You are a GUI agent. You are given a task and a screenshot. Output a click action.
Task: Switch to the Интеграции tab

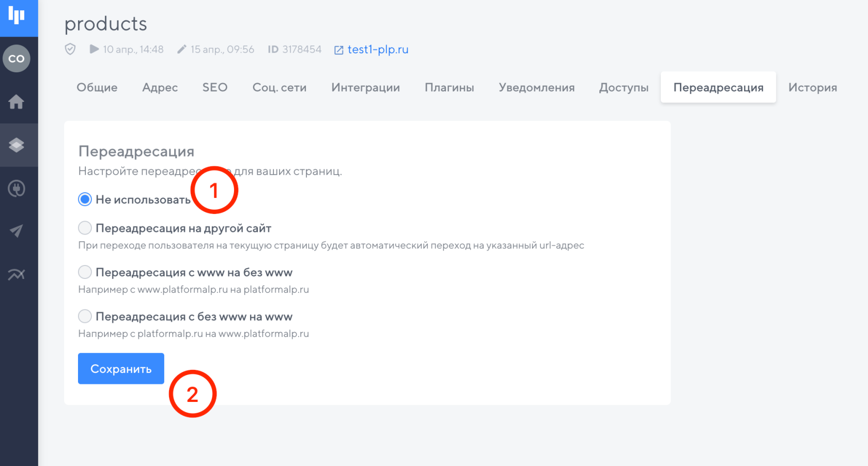(x=366, y=87)
